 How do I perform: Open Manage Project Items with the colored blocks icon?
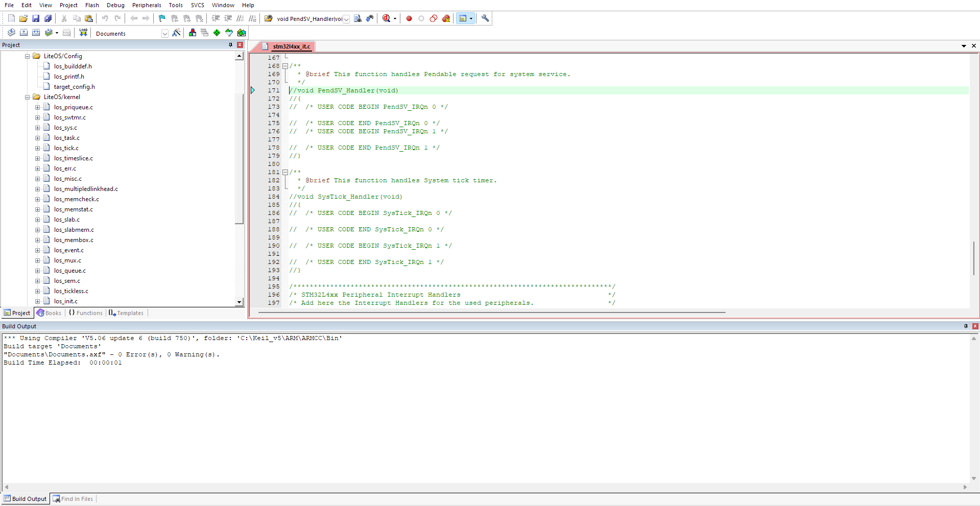coord(192,33)
